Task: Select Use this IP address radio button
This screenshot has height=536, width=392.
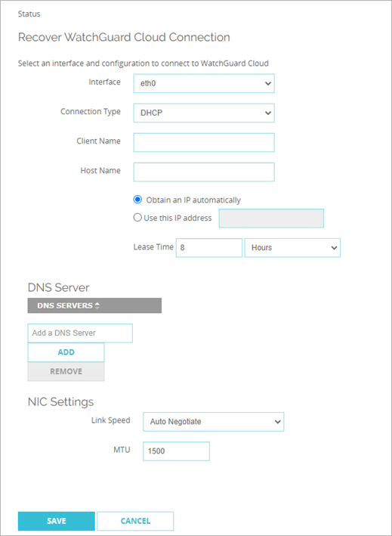Action: coord(137,218)
